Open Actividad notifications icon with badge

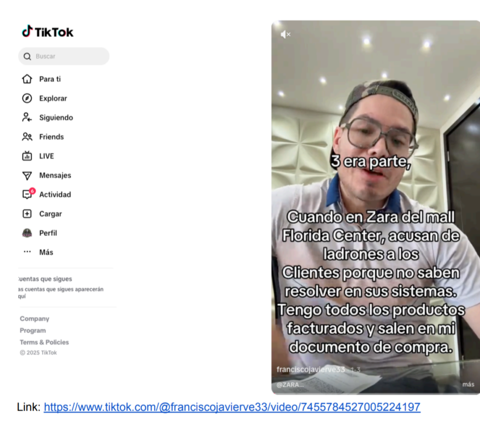28,194
